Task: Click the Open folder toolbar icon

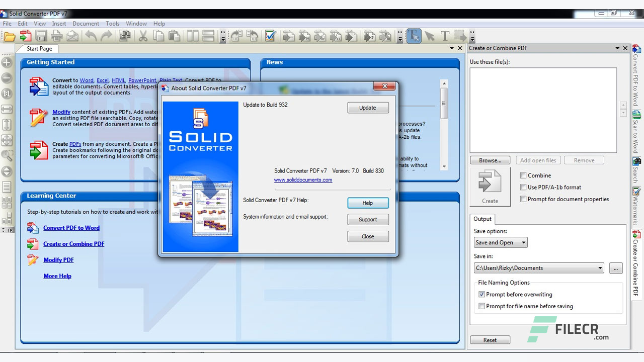Action: click(9, 36)
